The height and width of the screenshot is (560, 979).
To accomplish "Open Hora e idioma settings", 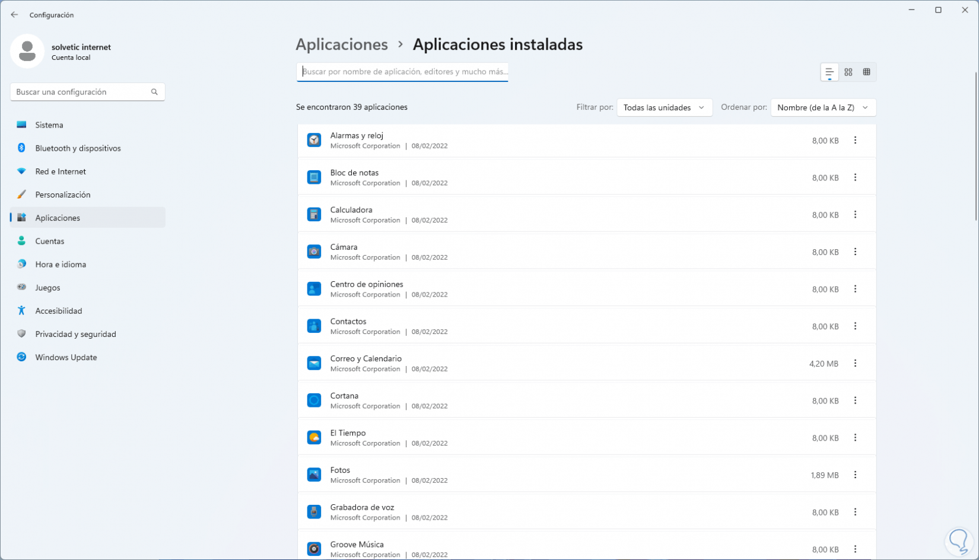I will click(x=88, y=265).
